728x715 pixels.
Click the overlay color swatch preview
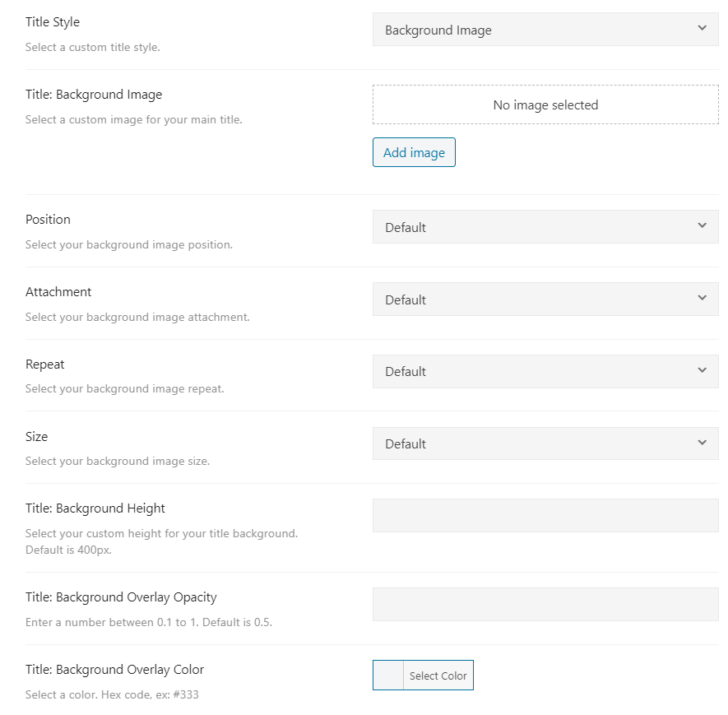coord(388,676)
